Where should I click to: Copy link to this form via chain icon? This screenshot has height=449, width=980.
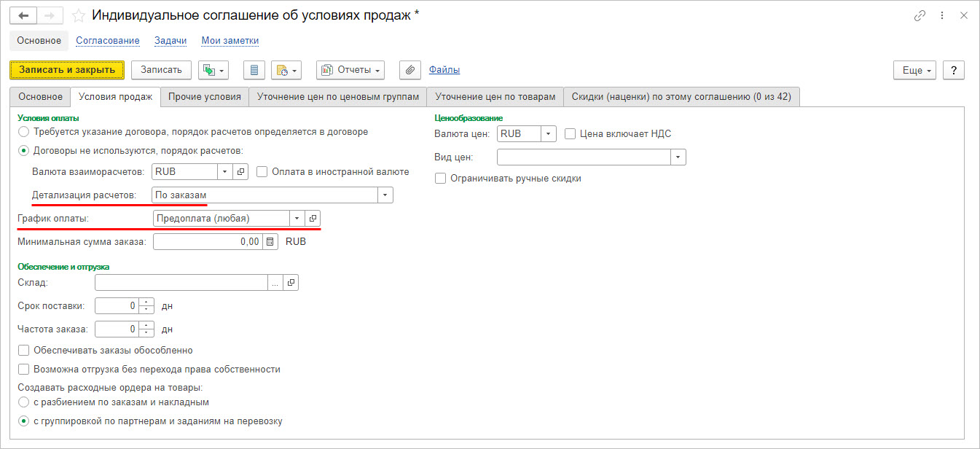(920, 15)
